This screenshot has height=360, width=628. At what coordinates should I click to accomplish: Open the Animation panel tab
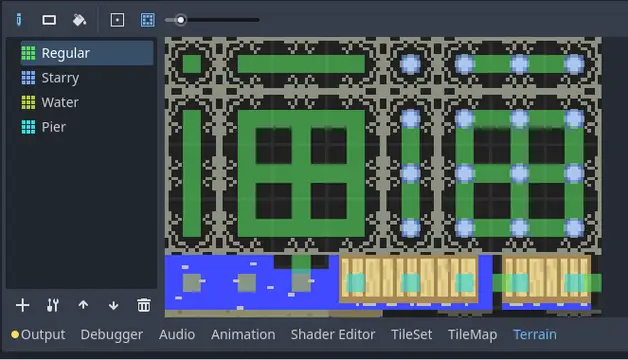point(243,334)
